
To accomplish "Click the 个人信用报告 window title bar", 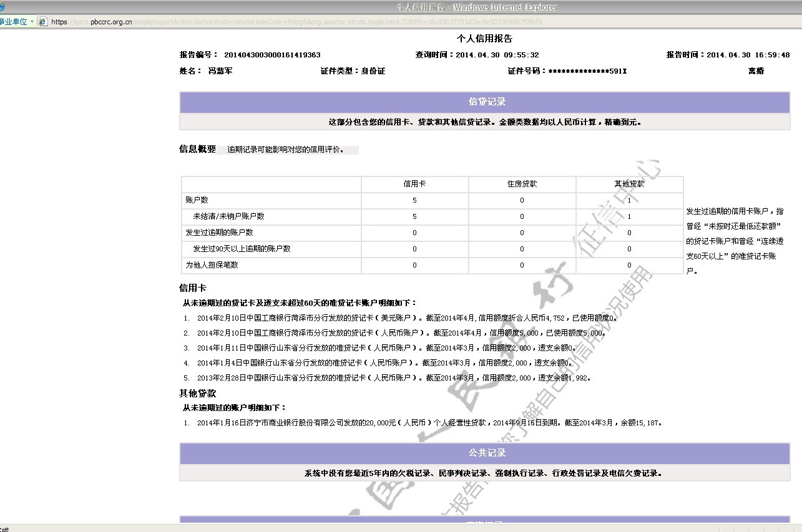I will point(477,7).
